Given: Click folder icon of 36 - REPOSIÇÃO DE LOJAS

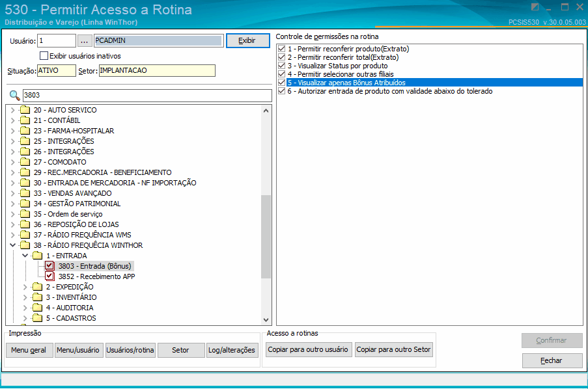Looking at the screenshot, I should [x=25, y=224].
